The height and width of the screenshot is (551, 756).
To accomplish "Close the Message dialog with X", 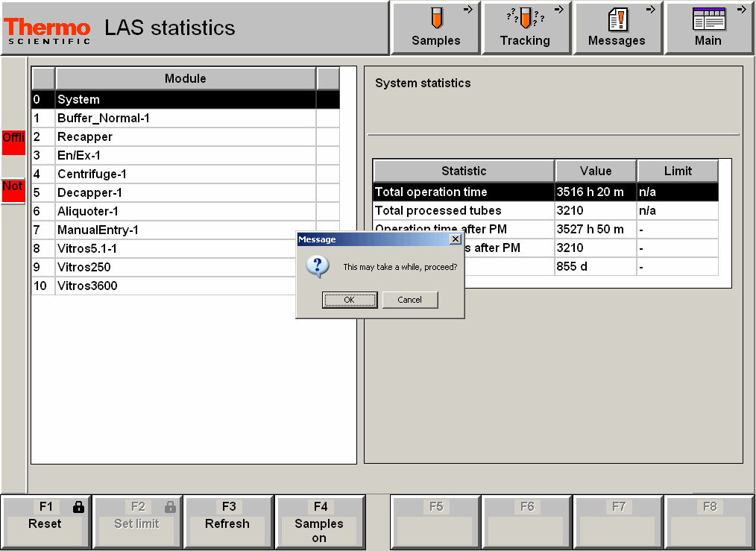I will (456, 239).
